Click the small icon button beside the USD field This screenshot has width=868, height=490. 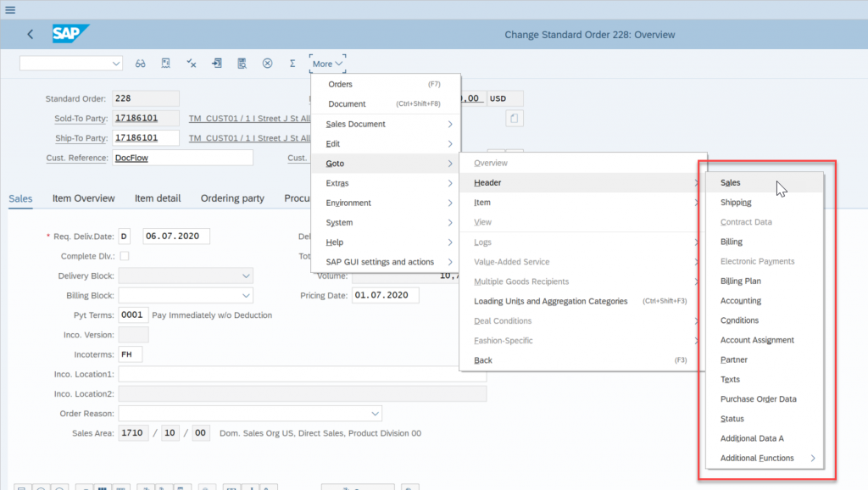[x=515, y=119]
